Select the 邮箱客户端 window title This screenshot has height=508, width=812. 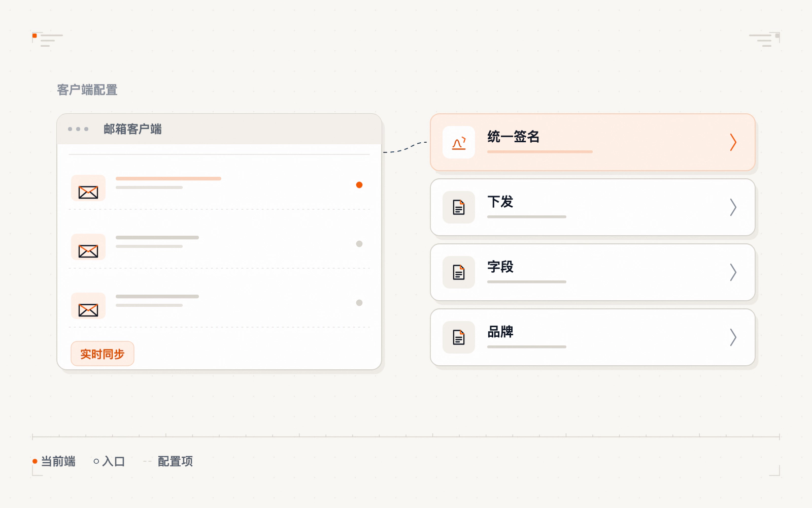(x=132, y=129)
